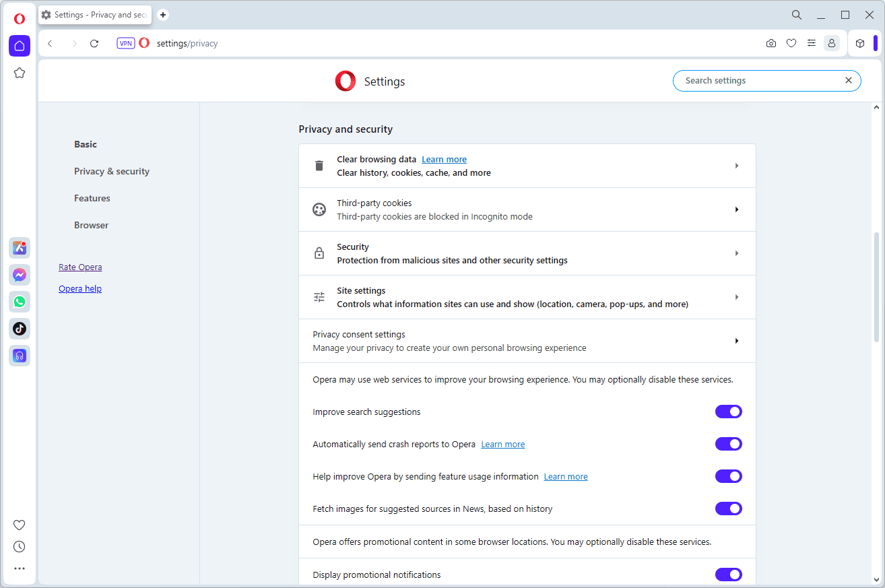This screenshot has width=885, height=588.
Task: Launch TikTok from the sidebar
Action: click(x=20, y=329)
